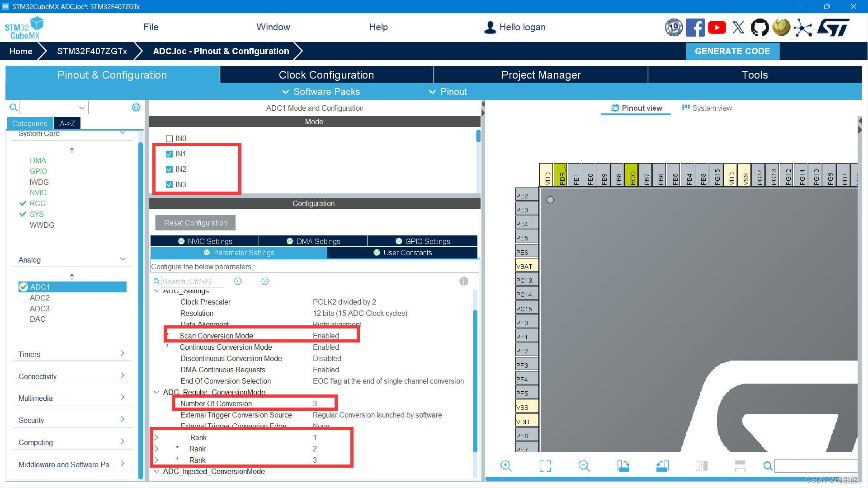Uncheck the IN3 channel checkbox
The height and width of the screenshot is (488, 868).
[170, 185]
